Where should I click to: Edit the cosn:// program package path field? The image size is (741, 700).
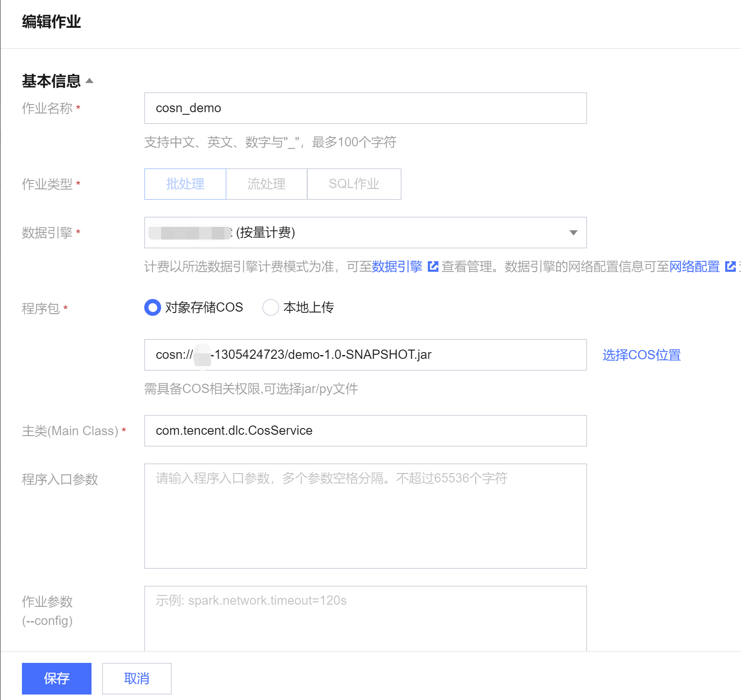365,355
